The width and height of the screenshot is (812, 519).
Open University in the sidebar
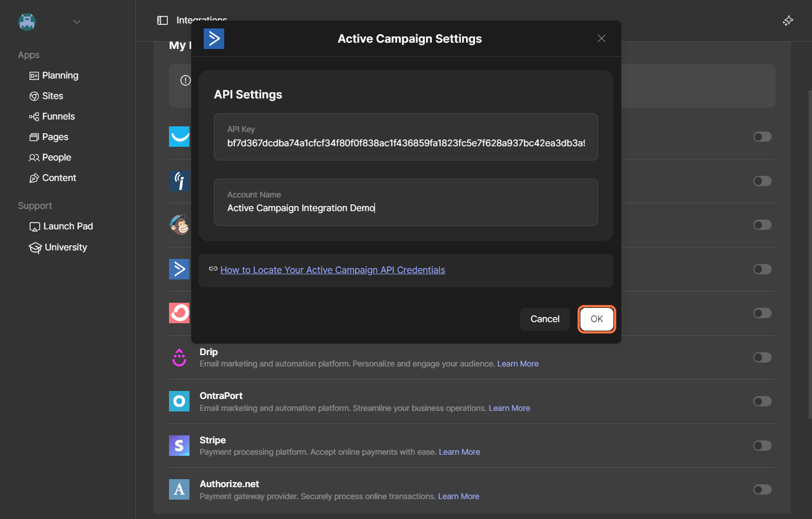pos(66,247)
